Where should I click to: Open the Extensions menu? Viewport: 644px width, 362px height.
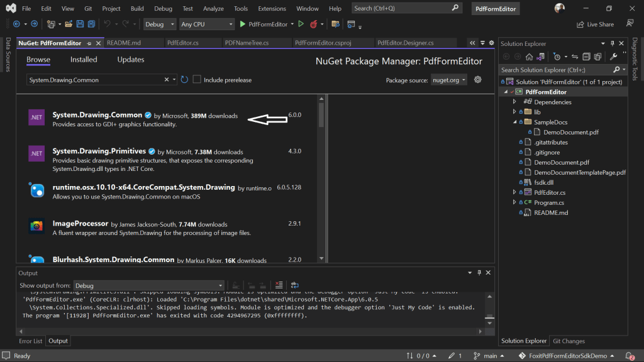click(272, 8)
